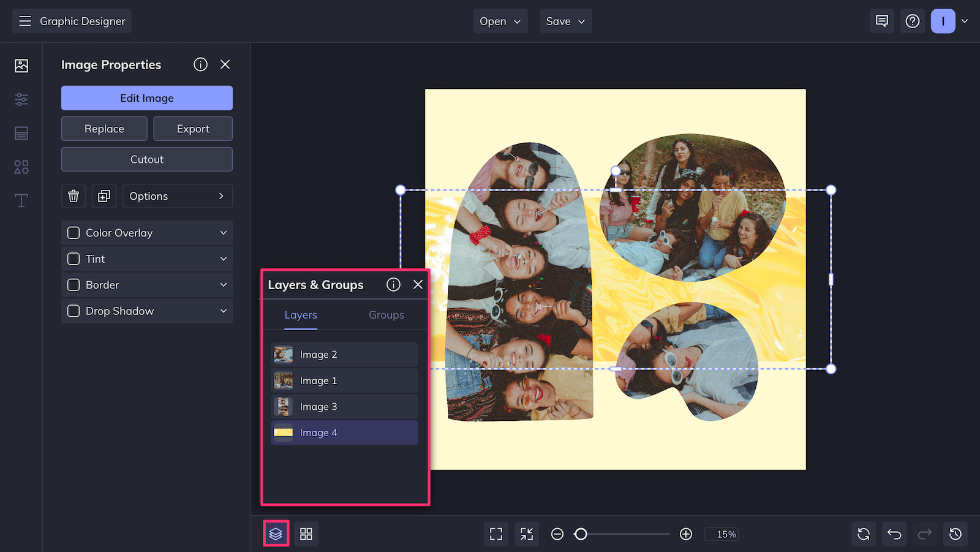Expand the Border effect section
Viewport: 980px width, 552px height.
click(224, 285)
